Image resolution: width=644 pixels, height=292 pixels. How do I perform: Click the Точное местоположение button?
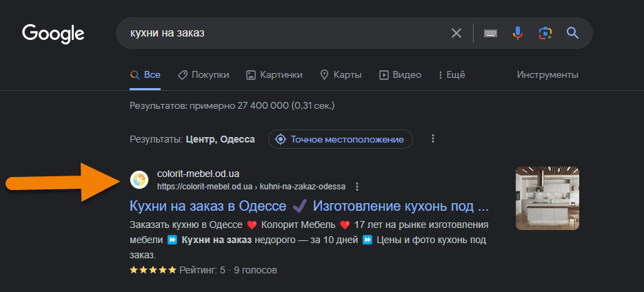click(x=340, y=139)
